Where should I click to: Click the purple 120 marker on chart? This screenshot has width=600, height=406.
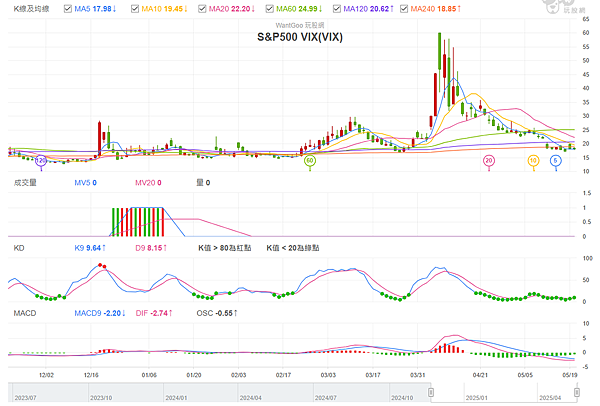[41, 161]
